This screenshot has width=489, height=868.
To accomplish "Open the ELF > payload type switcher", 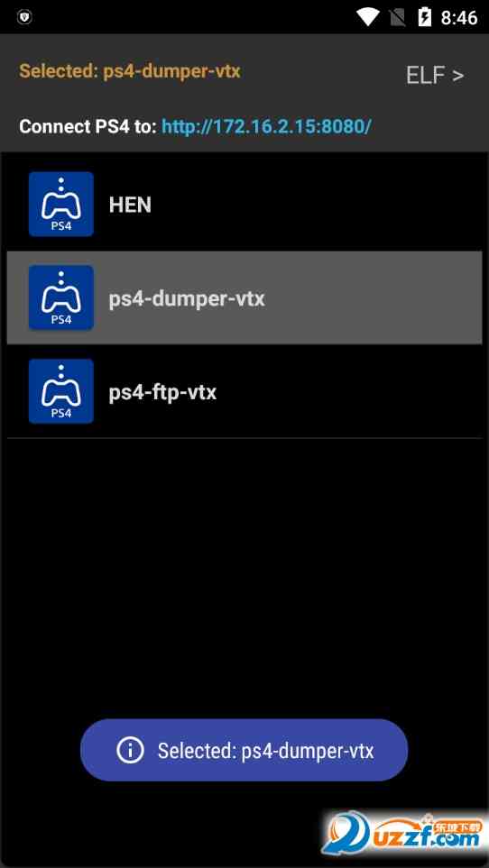I will [x=435, y=76].
